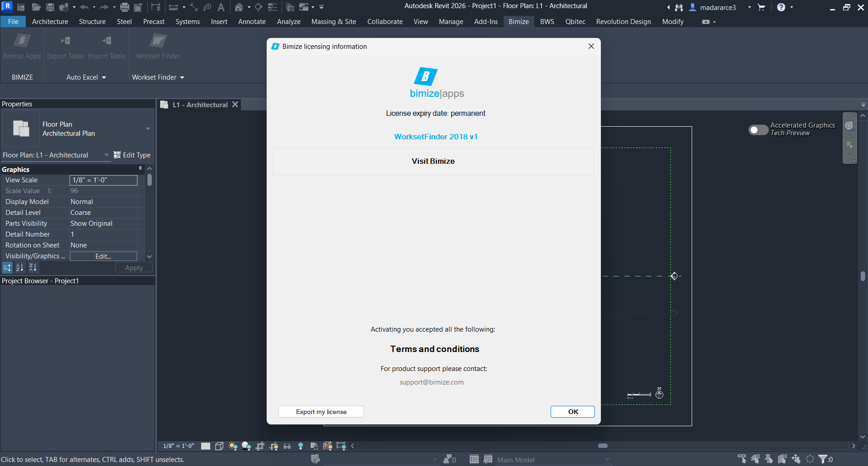This screenshot has width=868, height=466.
Task: Open the File menu
Action: coord(13,22)
